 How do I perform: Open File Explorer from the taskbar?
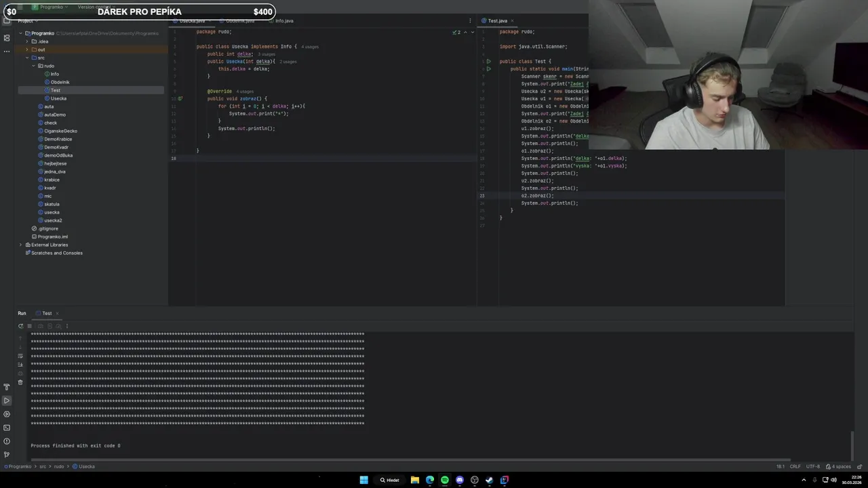(x=414, y=480)
